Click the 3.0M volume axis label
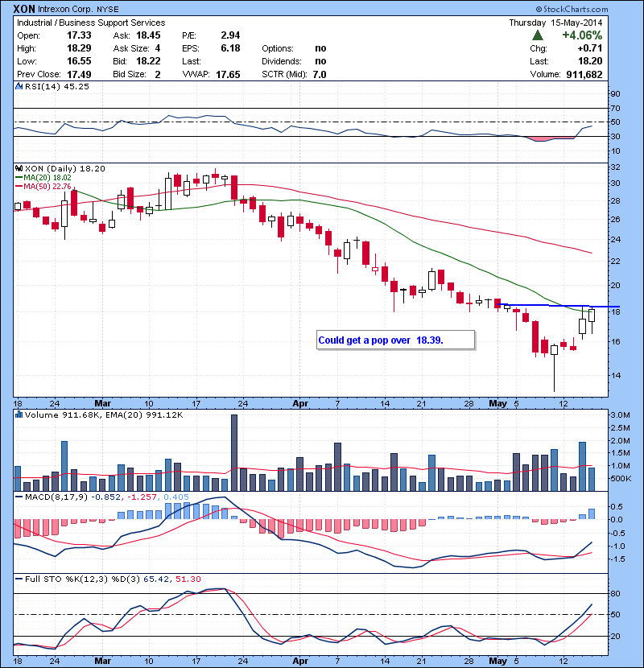The image size is (644, 668). click(x=620, y=415)
